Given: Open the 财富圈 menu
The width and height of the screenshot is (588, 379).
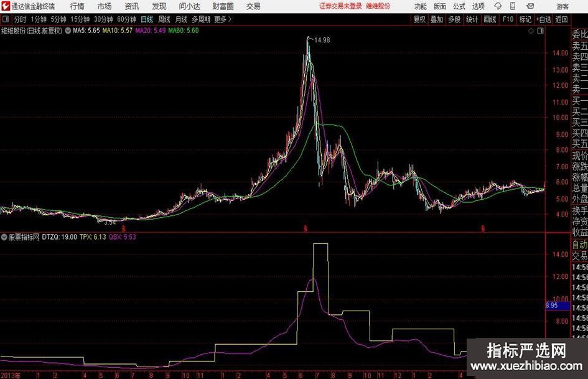Looking at the screenshot, I should 223,6.
